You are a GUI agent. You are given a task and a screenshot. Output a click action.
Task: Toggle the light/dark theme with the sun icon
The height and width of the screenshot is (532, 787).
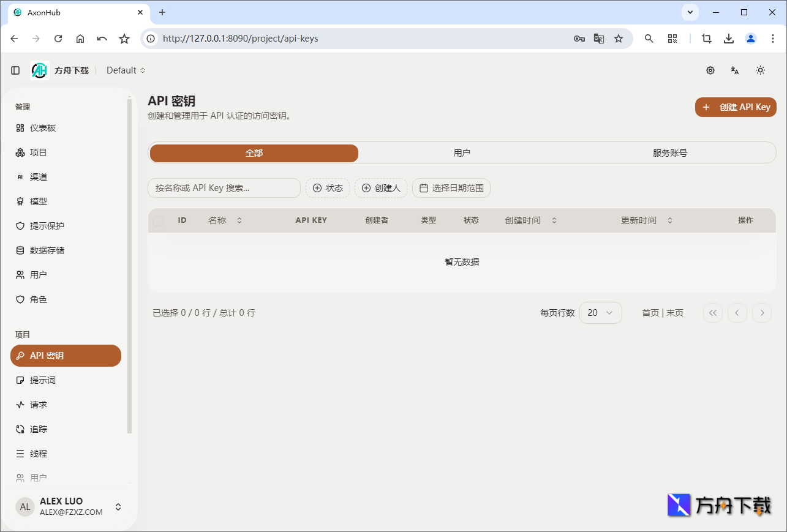click(x=760, y=70)
